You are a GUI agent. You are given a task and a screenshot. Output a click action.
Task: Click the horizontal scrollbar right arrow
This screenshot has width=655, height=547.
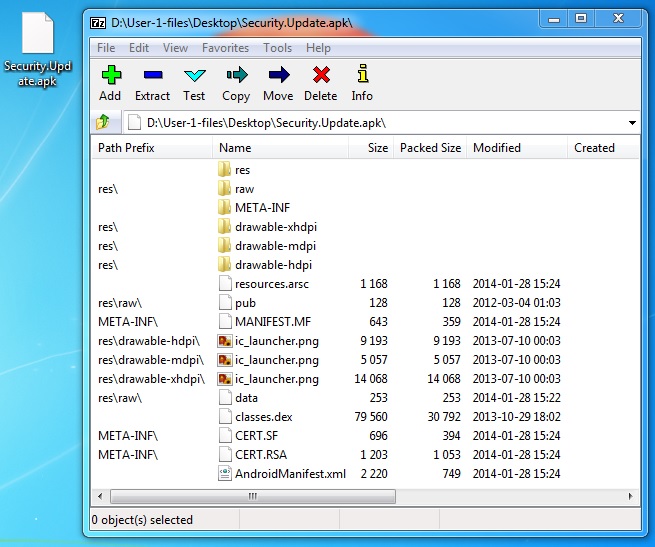pos(631,496)
